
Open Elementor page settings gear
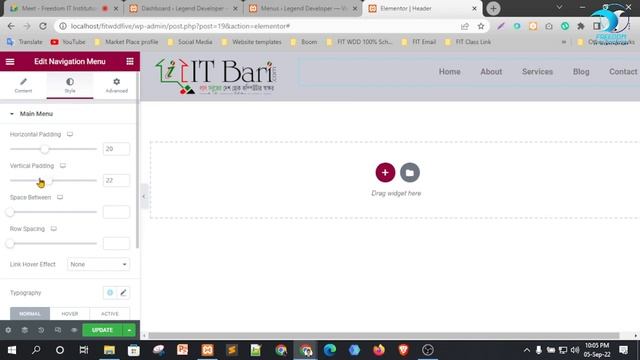click(x=8, y=330)
